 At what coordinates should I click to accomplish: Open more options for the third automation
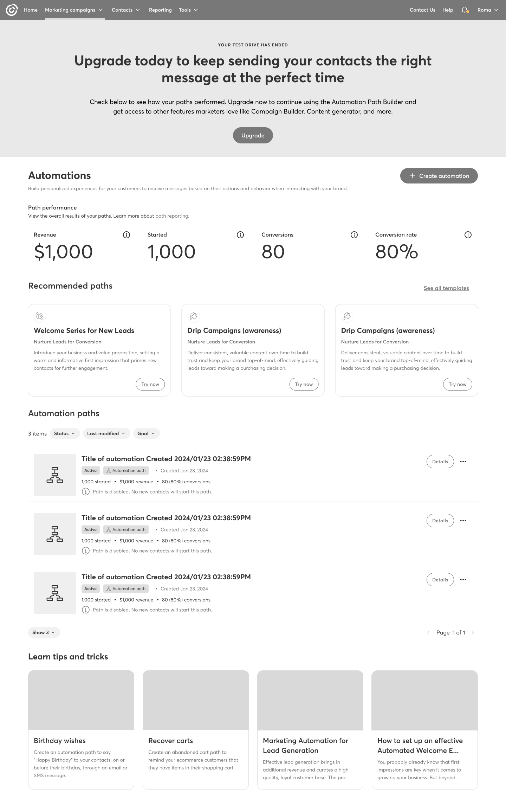tap(463, 580)
